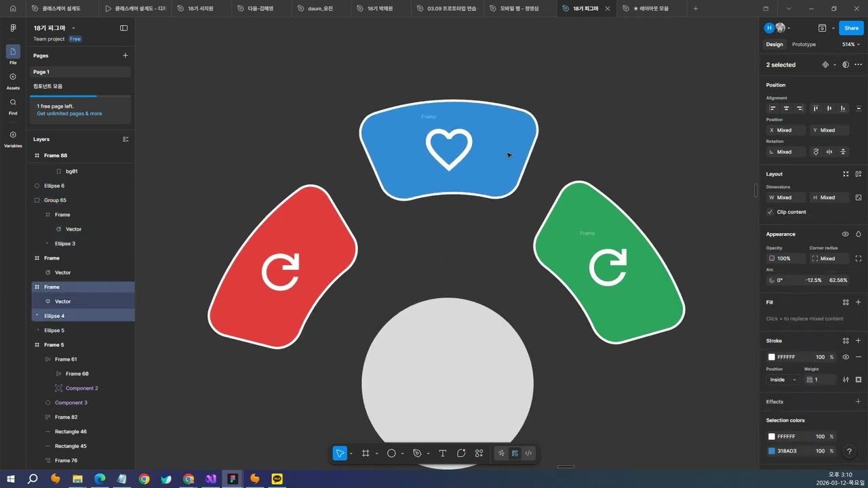
Task: Click stroke color swatch FFFFFF in Stroke
Action: click(x=772, y=357)
